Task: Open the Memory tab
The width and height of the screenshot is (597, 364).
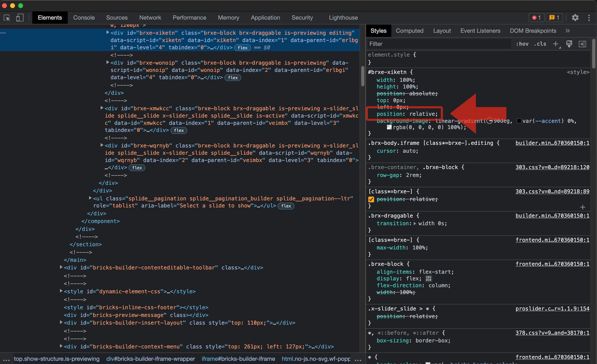Action: click(x=229, y=18)
